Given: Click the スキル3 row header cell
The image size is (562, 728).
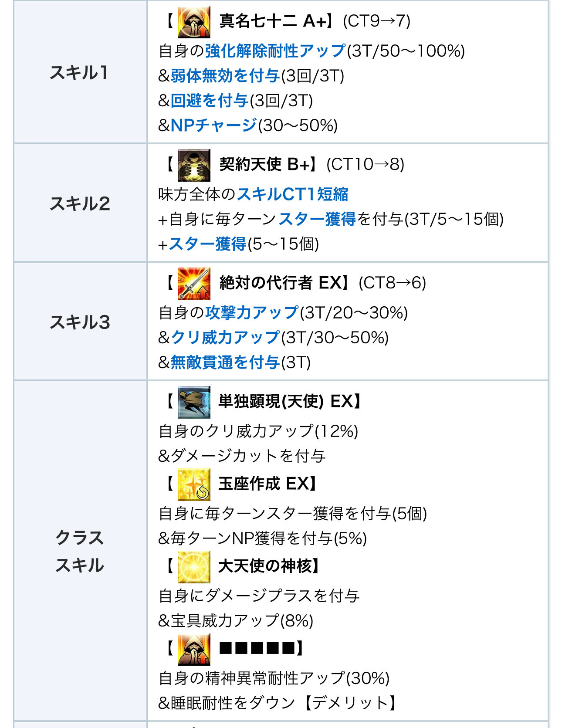Looking at the screenshot, I should click(81, 322).
